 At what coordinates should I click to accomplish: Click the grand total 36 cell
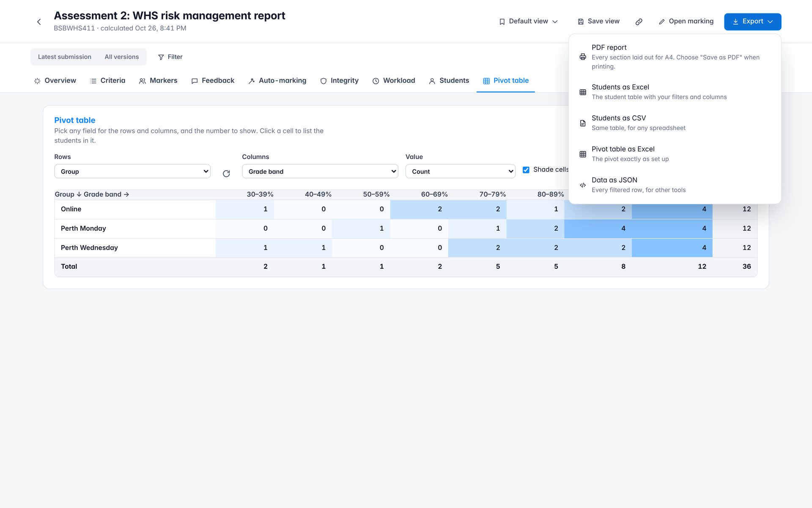735,267
